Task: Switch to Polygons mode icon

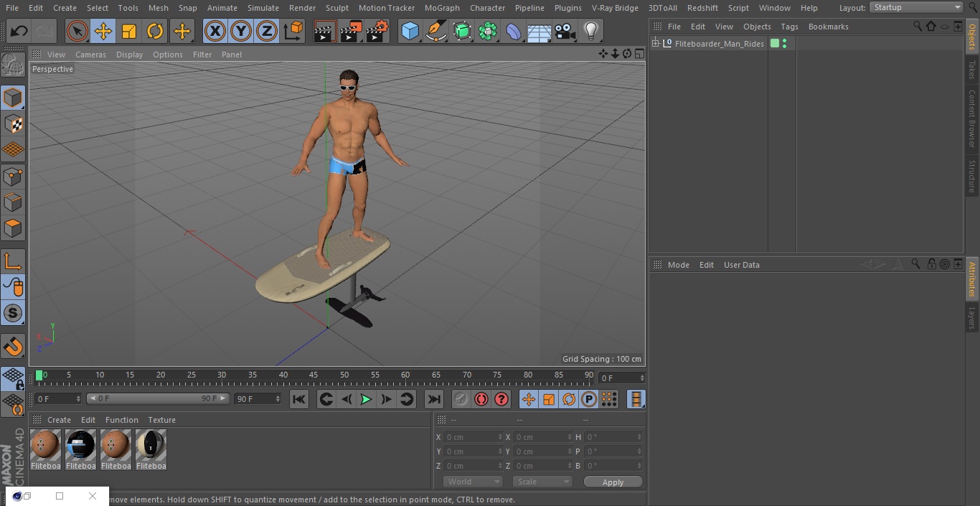Action: (x=13, y=228)
